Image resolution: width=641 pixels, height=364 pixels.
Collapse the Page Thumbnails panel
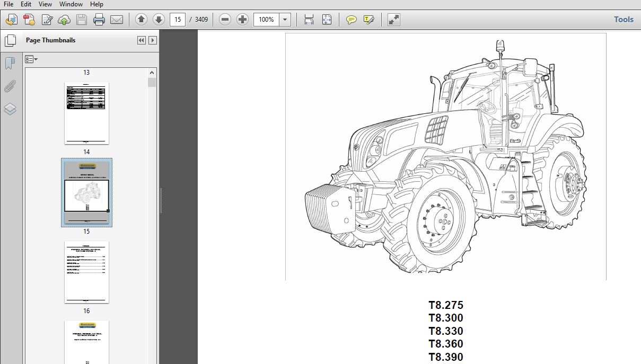tap(142, 40)
